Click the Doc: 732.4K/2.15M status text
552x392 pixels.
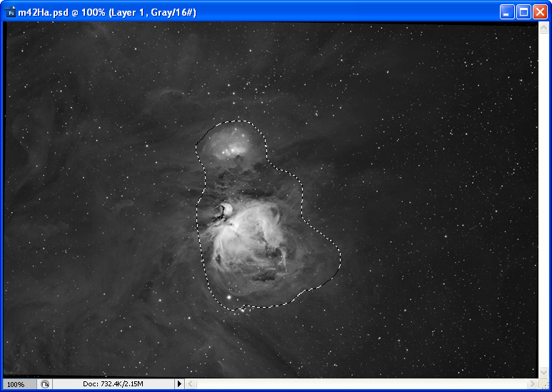point(113,384)
